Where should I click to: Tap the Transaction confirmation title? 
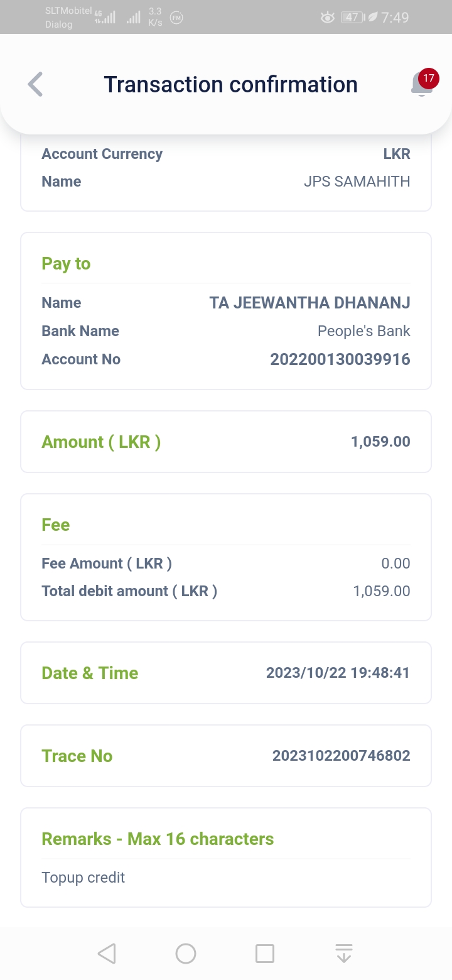point(230,84)
